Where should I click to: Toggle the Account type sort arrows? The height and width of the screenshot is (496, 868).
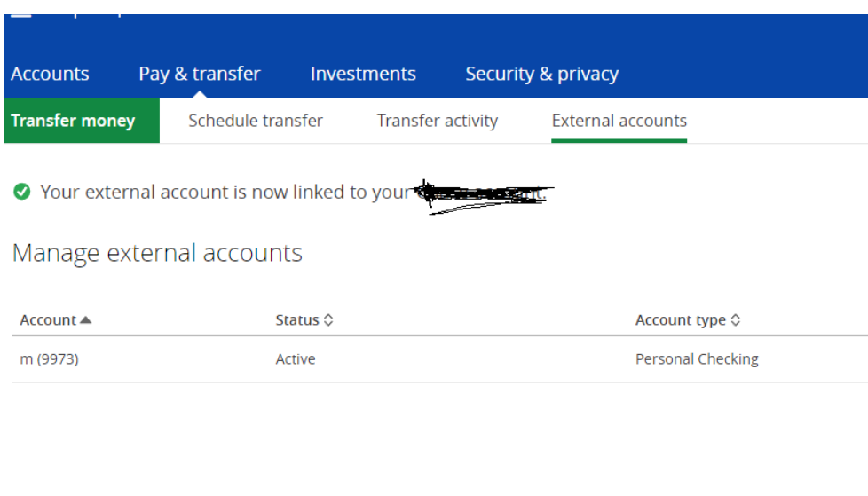[736, 320]
